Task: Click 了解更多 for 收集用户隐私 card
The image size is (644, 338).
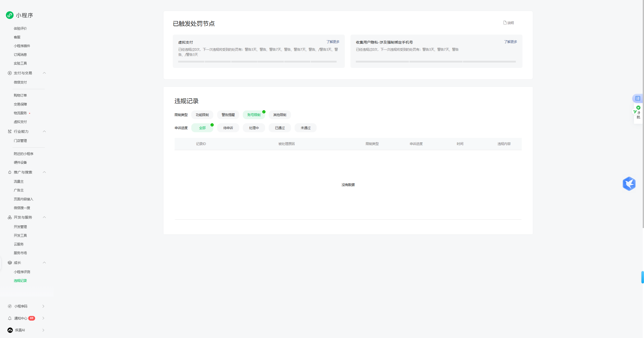Action: point(510,42)
